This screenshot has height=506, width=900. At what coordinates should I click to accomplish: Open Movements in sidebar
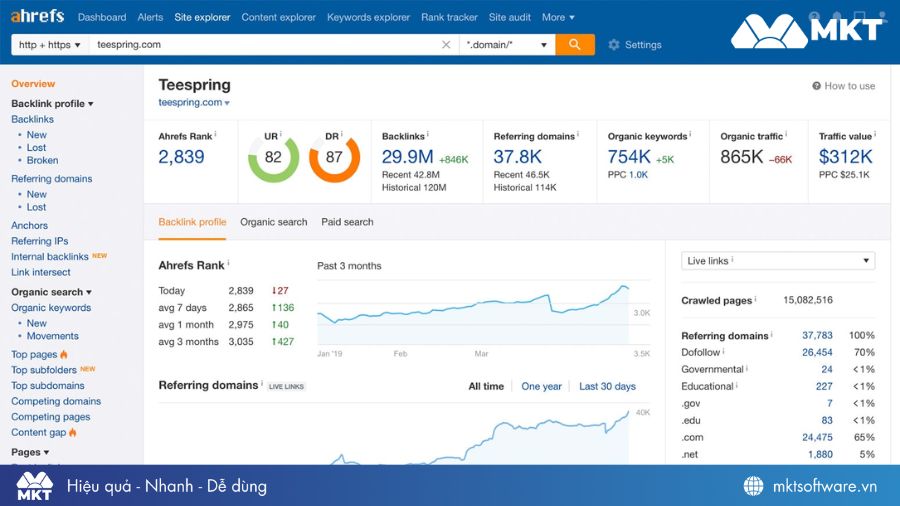point(52,336)
